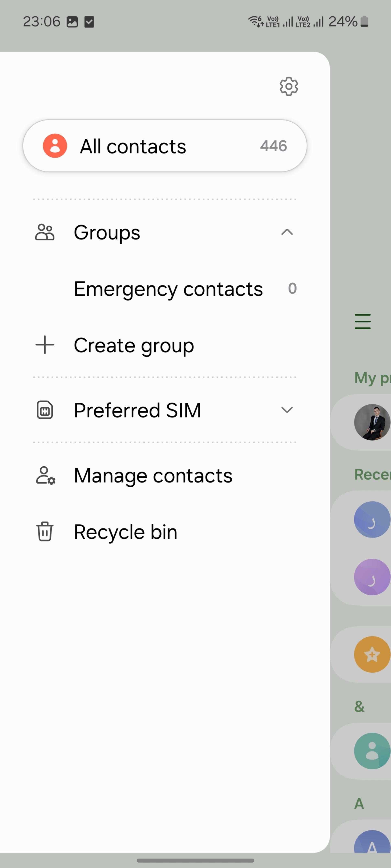Viewport: 391px width, 868px height.
Task: Click the SIM card icon
Action: click(x=45, y=410)
